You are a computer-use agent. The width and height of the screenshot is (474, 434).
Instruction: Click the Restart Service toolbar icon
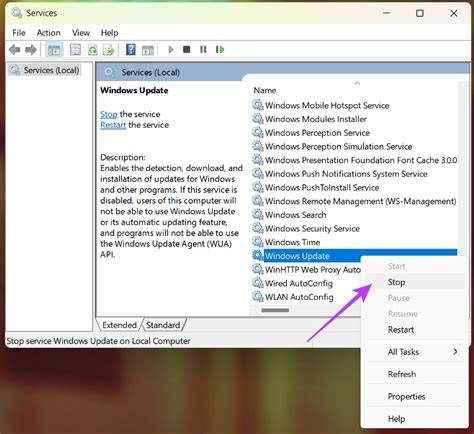point(220,50)
